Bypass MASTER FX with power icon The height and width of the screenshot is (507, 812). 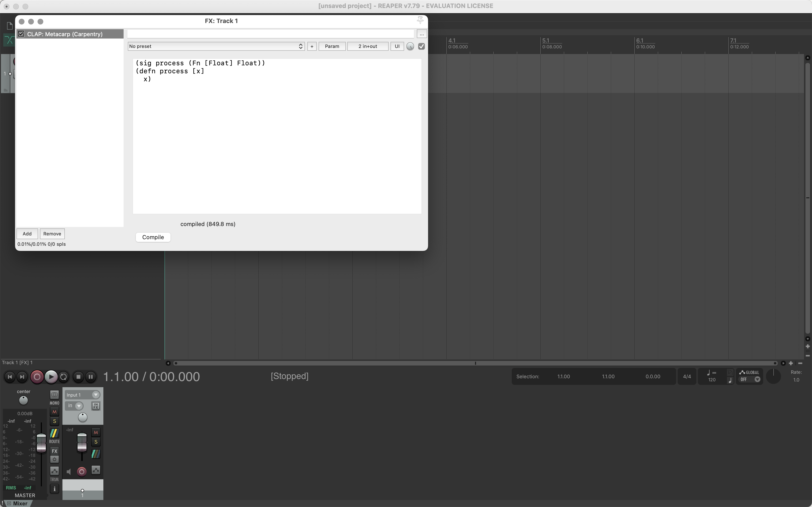(x=54, y=459)
